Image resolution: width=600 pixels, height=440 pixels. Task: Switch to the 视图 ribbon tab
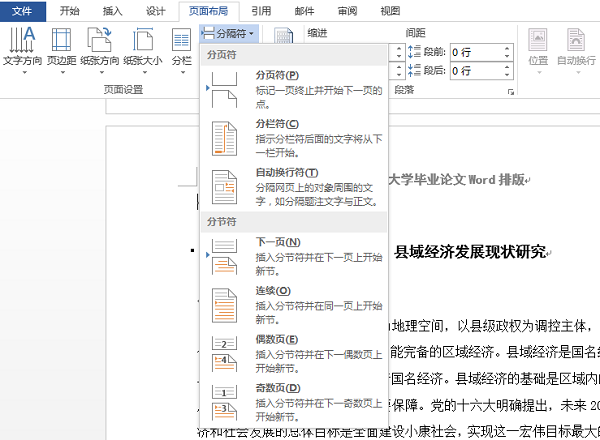pos(390,11)
